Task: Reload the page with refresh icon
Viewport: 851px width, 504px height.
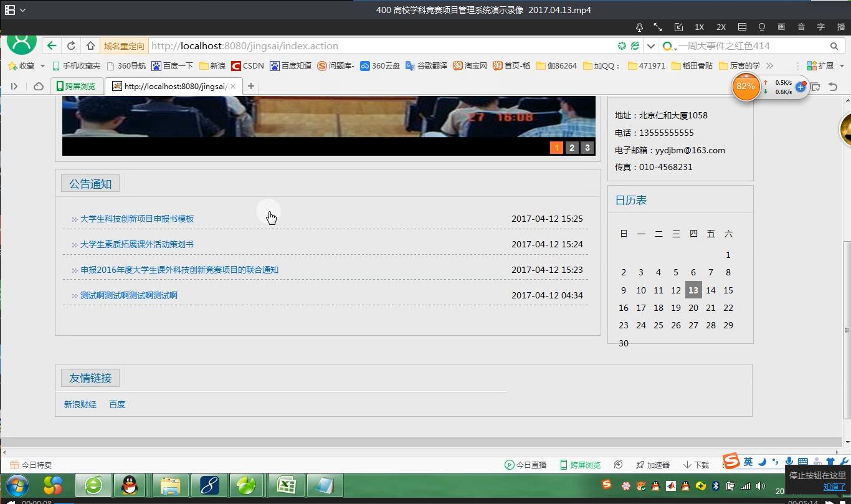Action: 71,45
